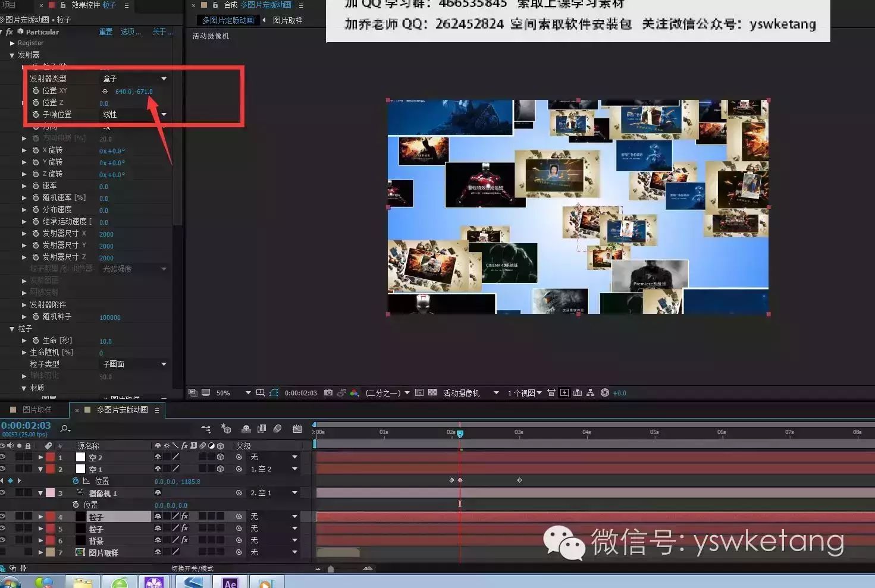Open the 效果控件 panel tab
Viewport: 875px width, 588px height.
(x=94, y=5)
